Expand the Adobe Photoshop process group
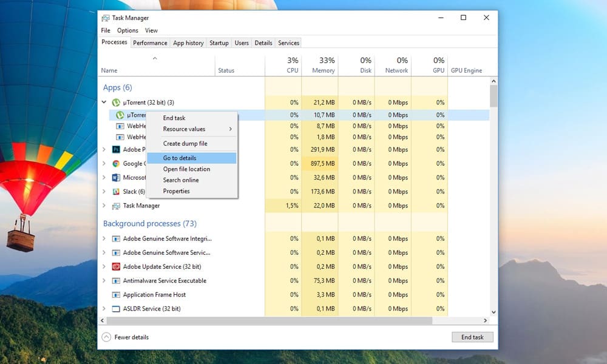 (104, 149)
